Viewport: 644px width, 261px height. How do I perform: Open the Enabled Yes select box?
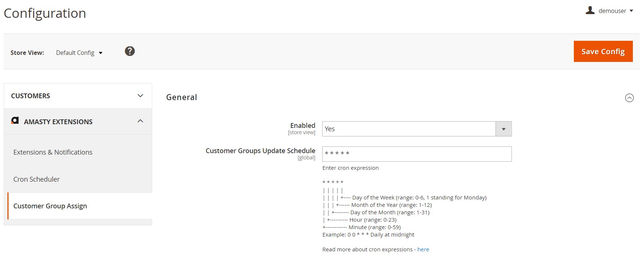click(x=408, y=129)
